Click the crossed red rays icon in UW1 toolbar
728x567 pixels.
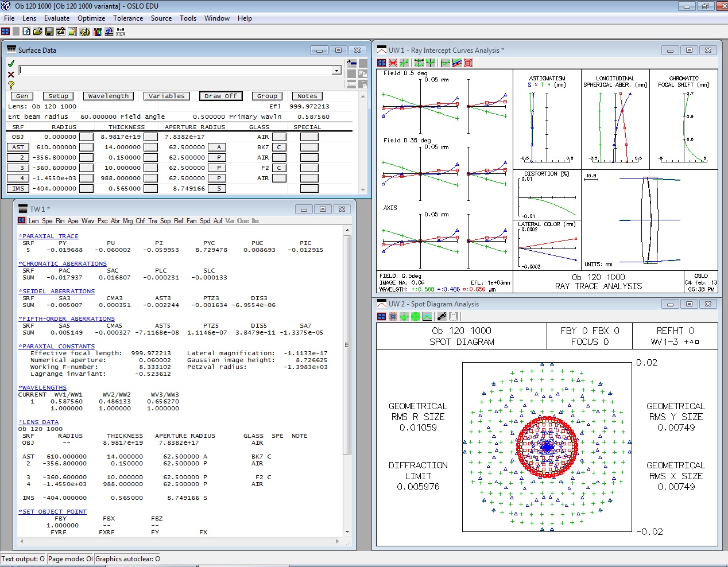pos(393,63)
